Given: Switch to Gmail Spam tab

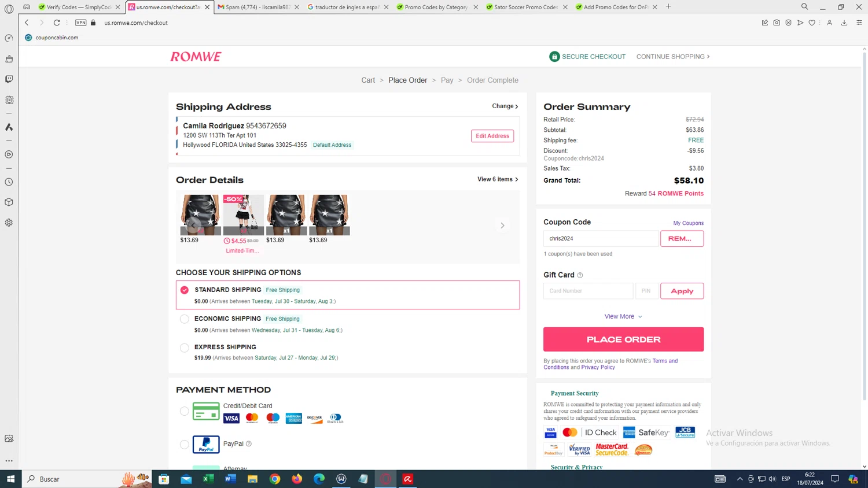Looking at the screenshot, I should click(258, 7).
